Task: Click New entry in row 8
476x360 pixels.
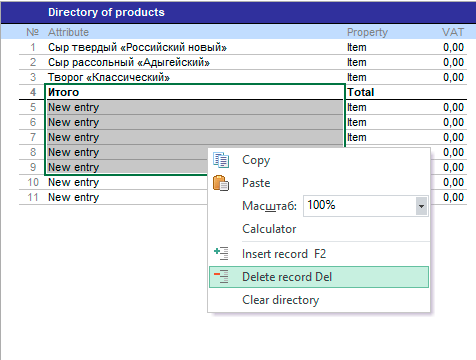Action: 73,152
